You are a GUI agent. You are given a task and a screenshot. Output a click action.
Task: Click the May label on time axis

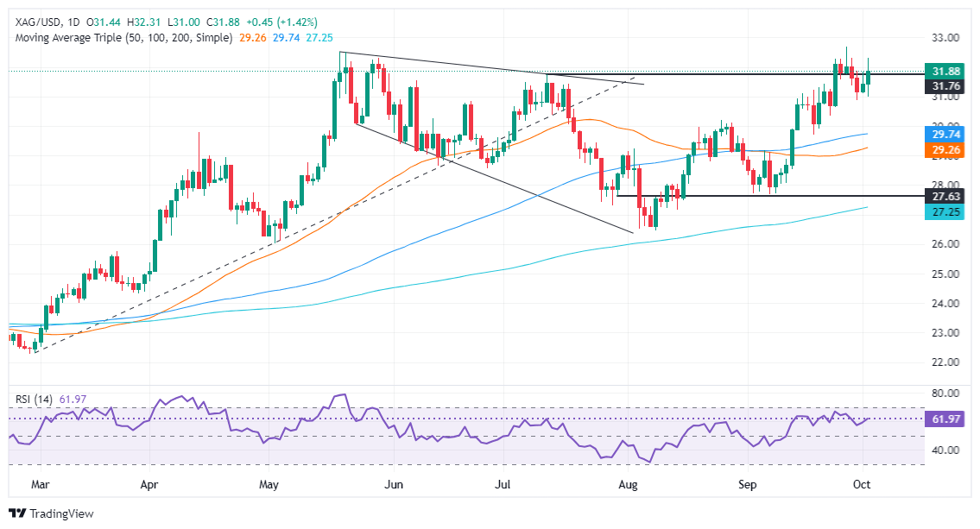tap(269, 485)
